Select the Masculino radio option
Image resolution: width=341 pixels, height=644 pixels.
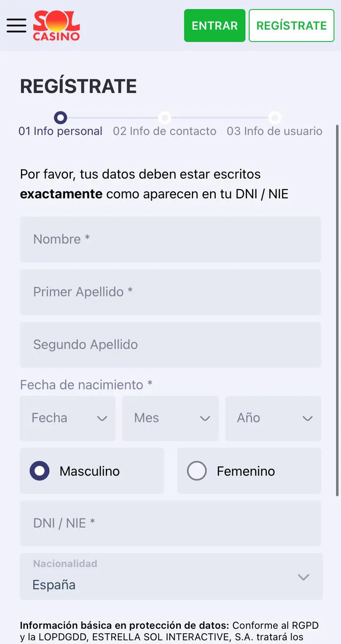coord(40,471)
